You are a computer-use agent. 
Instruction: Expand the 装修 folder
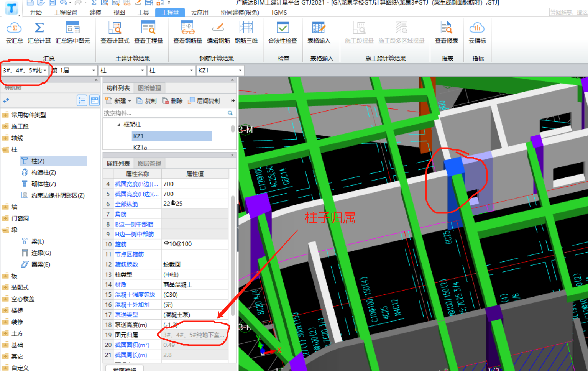point(5,322)
